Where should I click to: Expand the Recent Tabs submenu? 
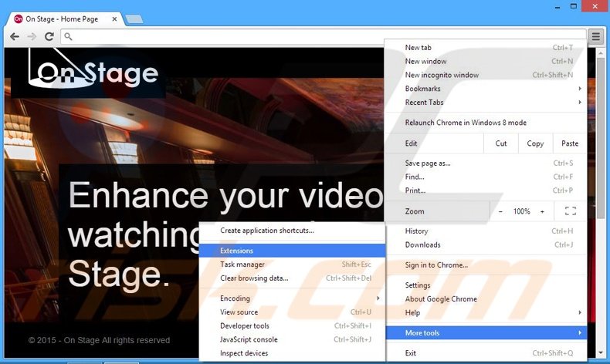485,102
